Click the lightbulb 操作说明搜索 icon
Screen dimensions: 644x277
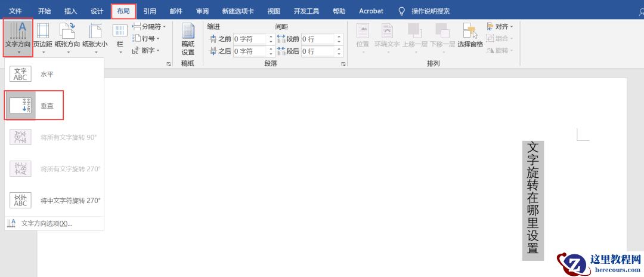tap(402, 11)
